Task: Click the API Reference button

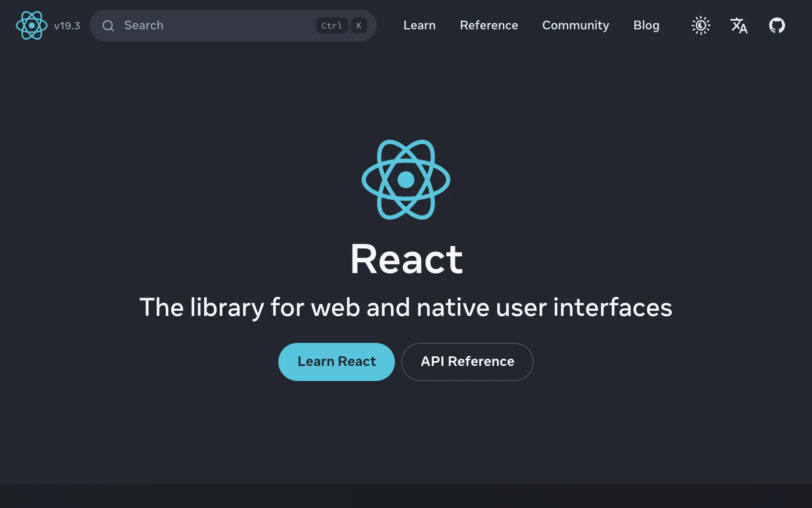Action: 467,362
